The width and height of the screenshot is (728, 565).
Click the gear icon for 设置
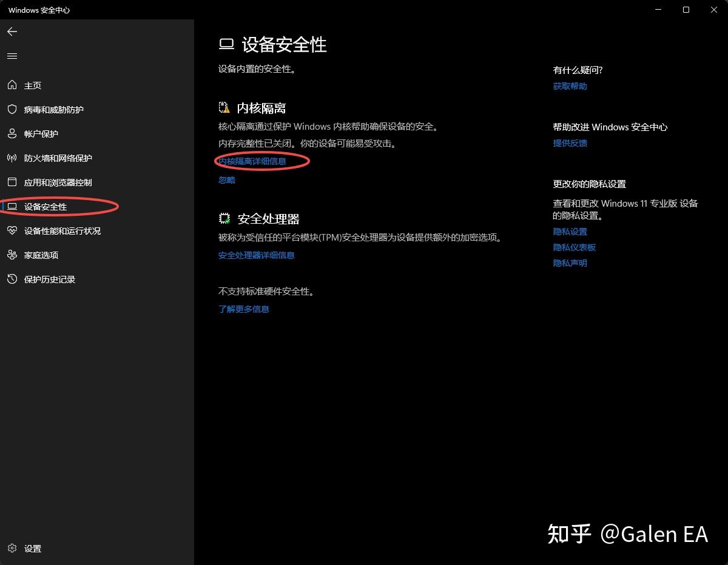tap(12, 548)
